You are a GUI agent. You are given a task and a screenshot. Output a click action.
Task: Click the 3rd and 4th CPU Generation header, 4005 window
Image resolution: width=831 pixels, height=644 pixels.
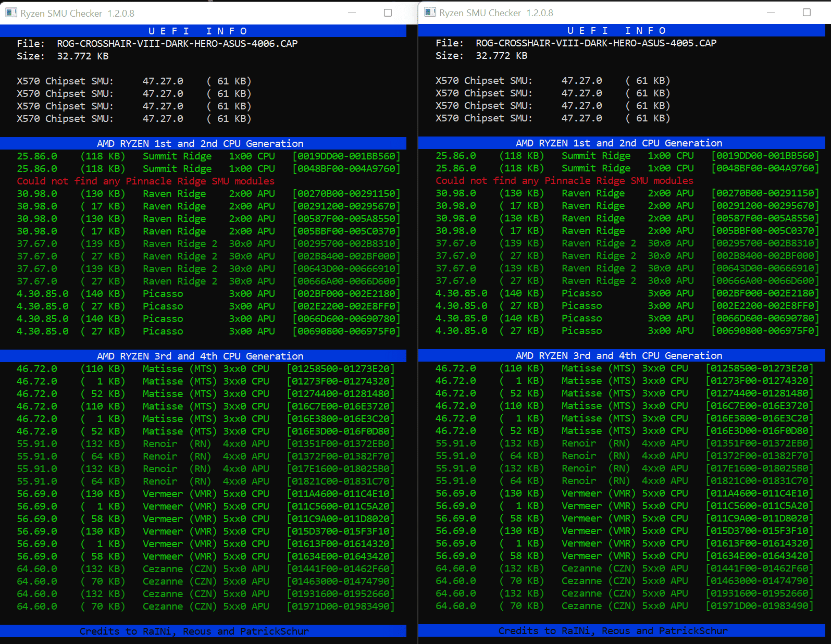coord(622,356)
